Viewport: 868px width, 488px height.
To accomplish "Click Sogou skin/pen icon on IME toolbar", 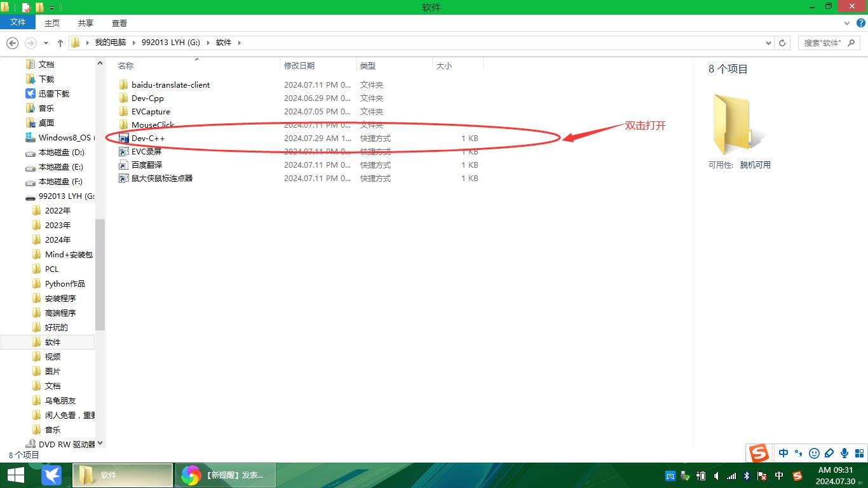I will [x=829, y=453].
